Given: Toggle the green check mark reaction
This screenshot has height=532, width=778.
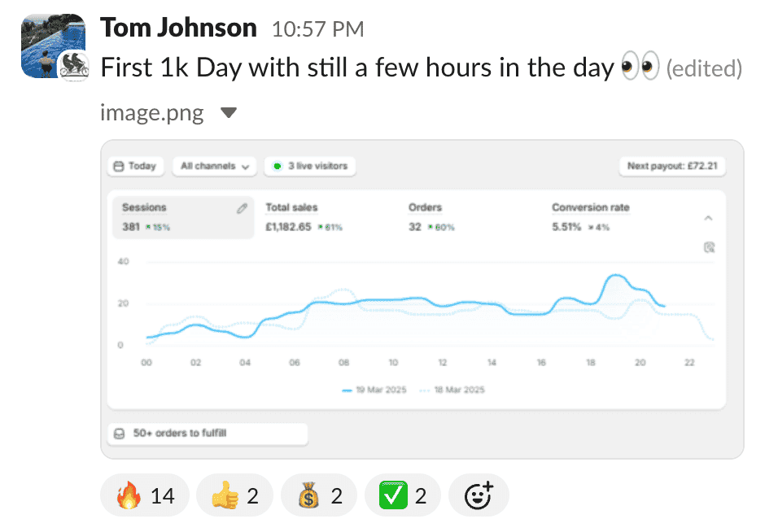Looking at the screenshot, I should pos(403,495).
